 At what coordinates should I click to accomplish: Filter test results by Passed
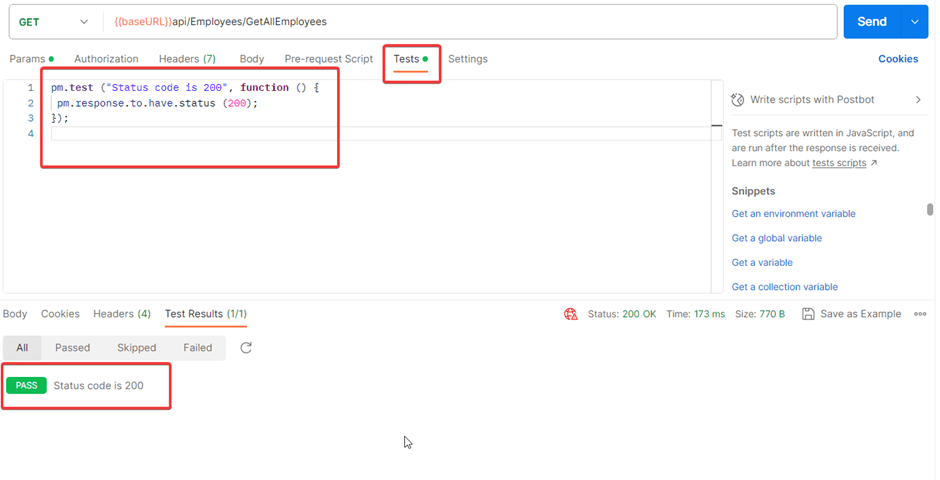coord(73,348)
